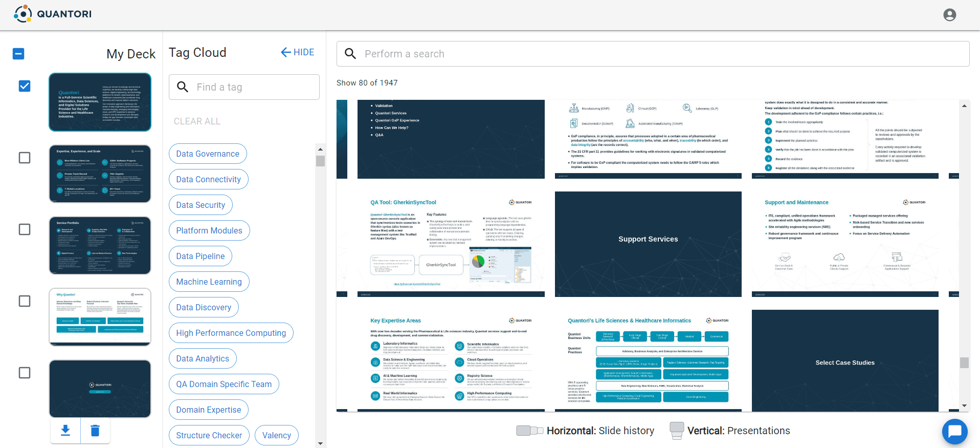The height and width of the screenshot is (448, 980).
Task: Hide the Tag Cloud panel
Action: (298, 52)
